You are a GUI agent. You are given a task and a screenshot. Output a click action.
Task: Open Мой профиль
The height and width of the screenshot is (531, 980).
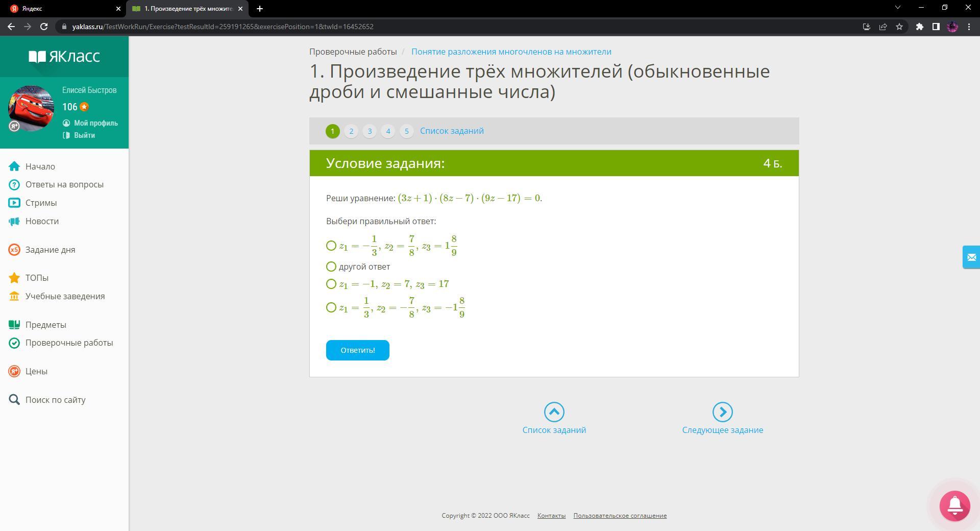pos(95,123)
